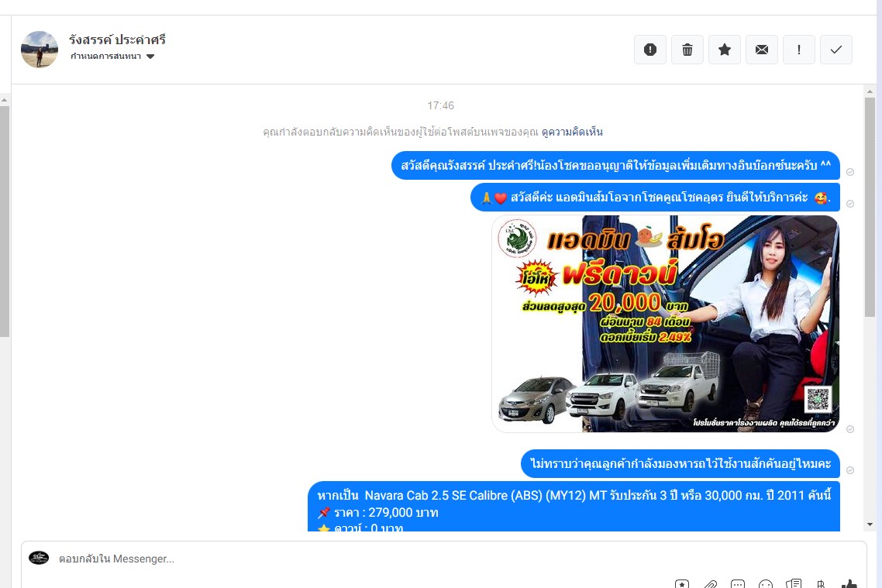The image size is (882, 588).
Task: Open the documents icon in composer toolbar
Action: coord(794,585)
